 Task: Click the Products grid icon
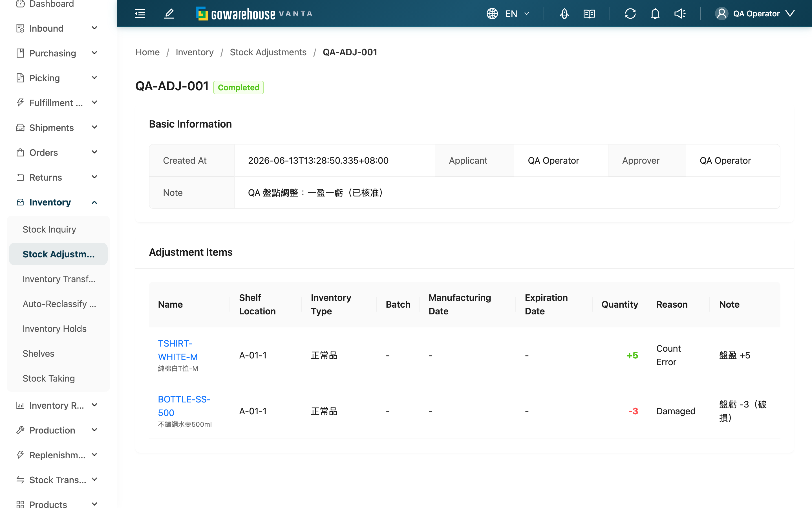20,504
